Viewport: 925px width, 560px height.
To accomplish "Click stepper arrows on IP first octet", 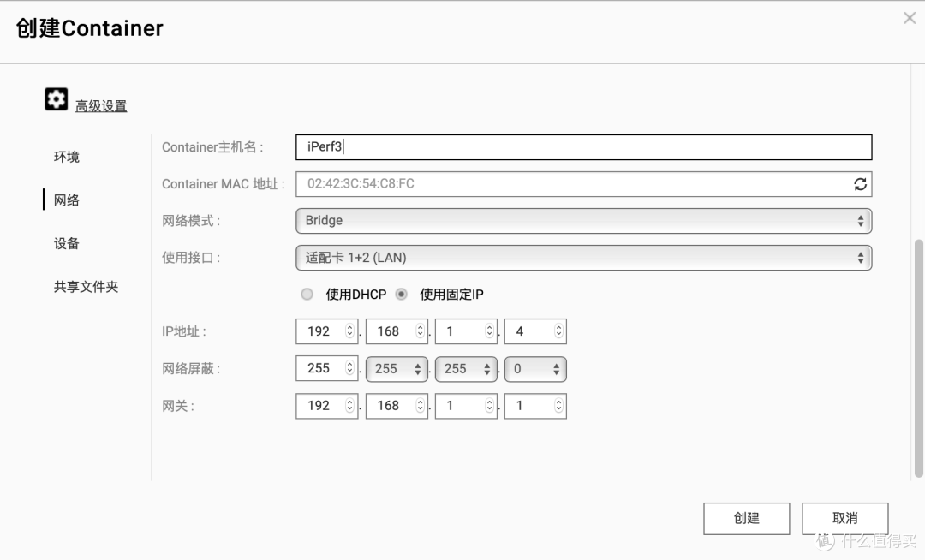I will [349, 331].
